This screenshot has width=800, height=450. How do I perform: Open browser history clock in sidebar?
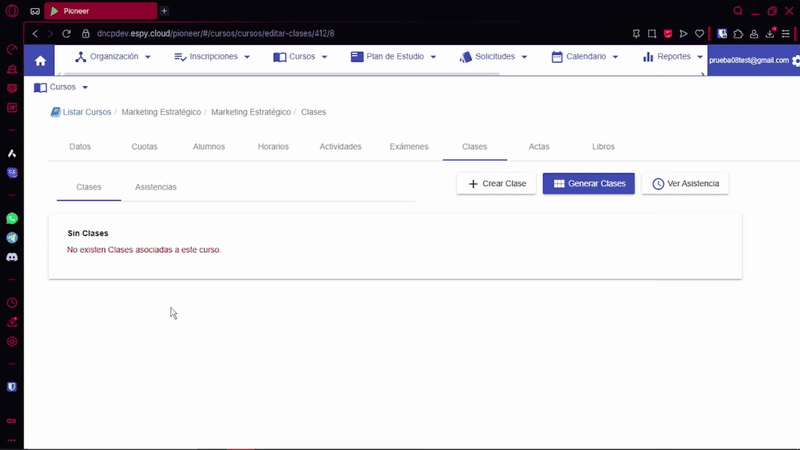(x=12, y=302)
